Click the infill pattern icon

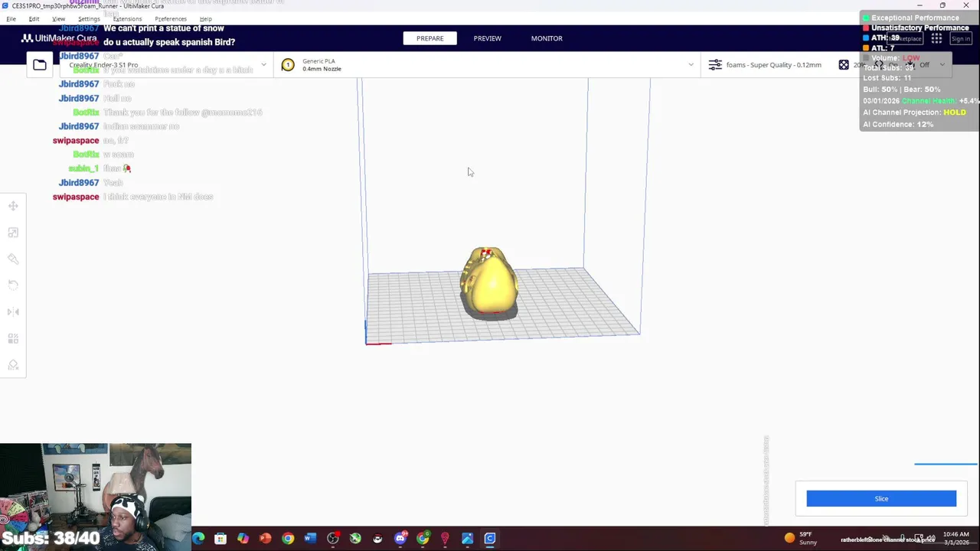[844, 65]
